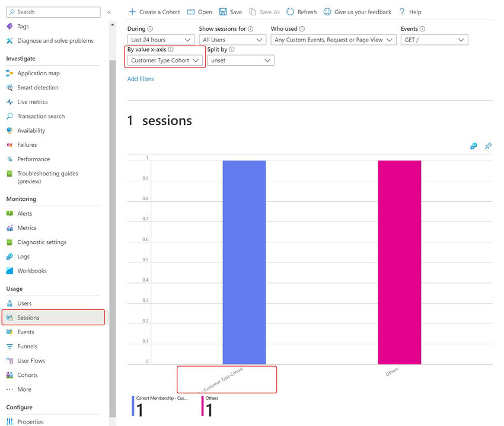
Task: Click Diagnostic settings icon
Action: click(9, 242)
